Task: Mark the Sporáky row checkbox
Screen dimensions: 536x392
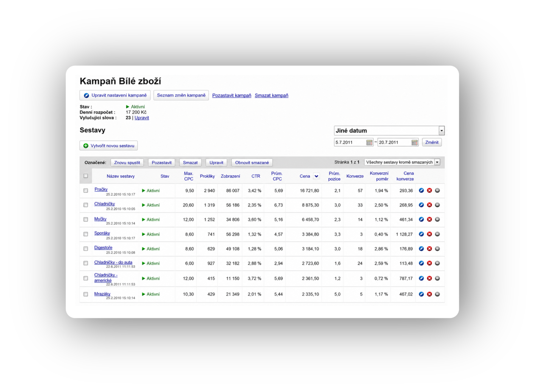Action: [x=86, y=234]
